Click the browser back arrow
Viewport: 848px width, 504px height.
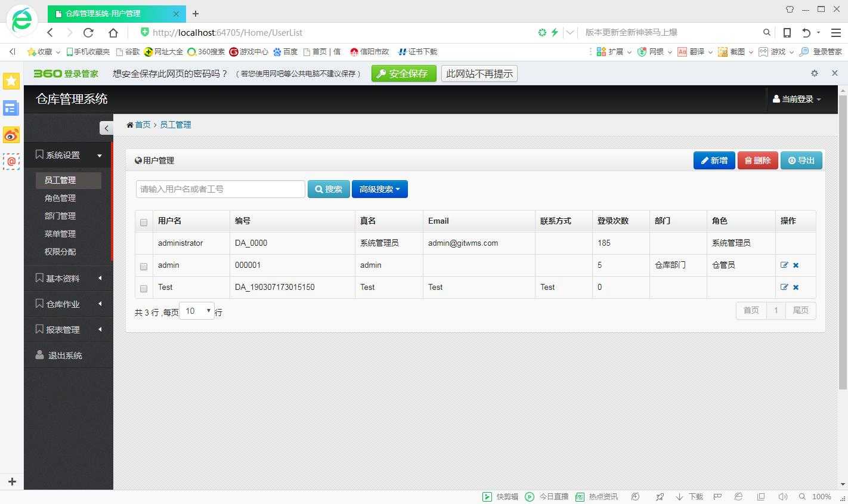(50, 32)
